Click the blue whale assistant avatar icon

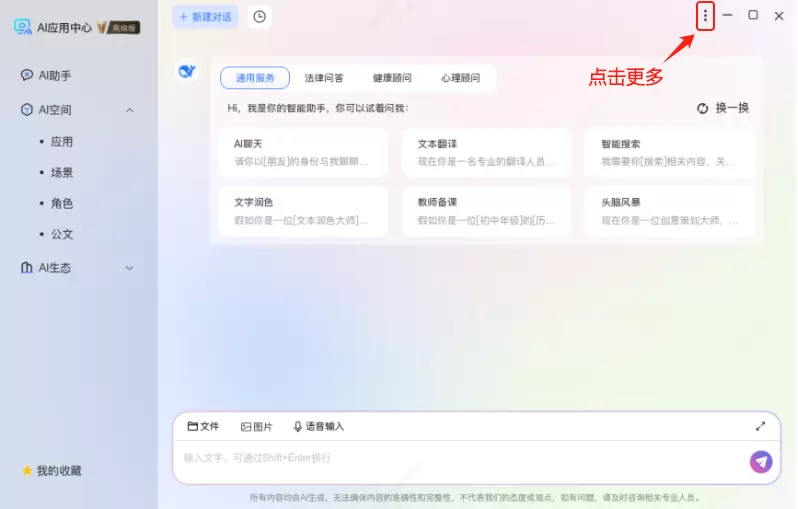[x=187, y=71]
